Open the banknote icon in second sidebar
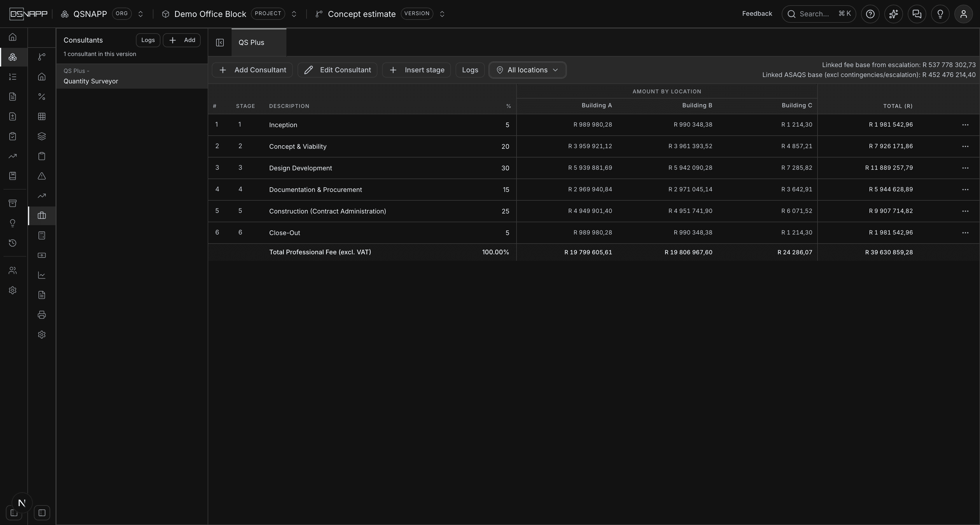This screenshot has height=525, width=980. pyautogui.click(x=42, y=255)
